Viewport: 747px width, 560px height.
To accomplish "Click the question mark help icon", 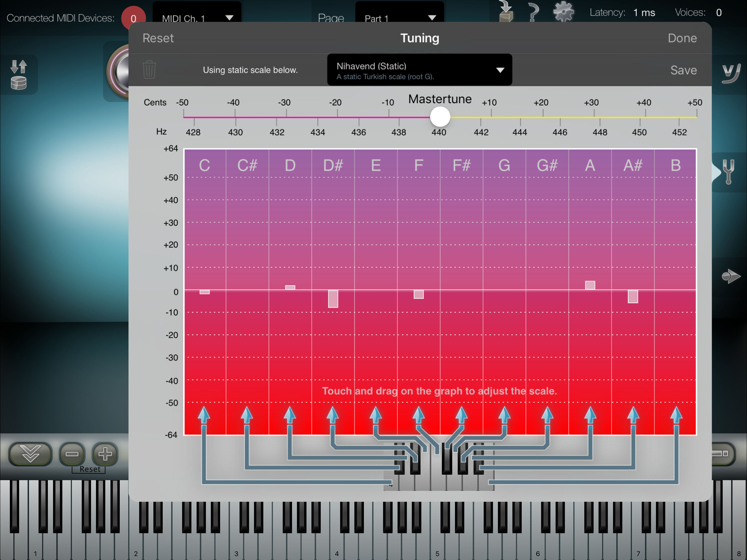I will pyautogui.click(x=533, y=12).
